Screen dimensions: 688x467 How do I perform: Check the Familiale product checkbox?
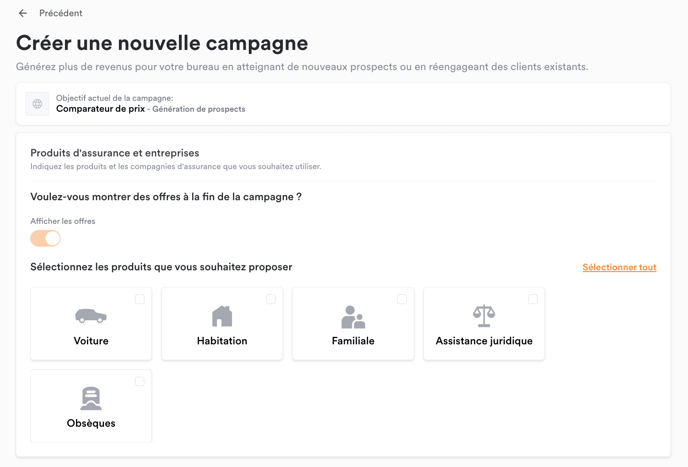click(402, 299)
